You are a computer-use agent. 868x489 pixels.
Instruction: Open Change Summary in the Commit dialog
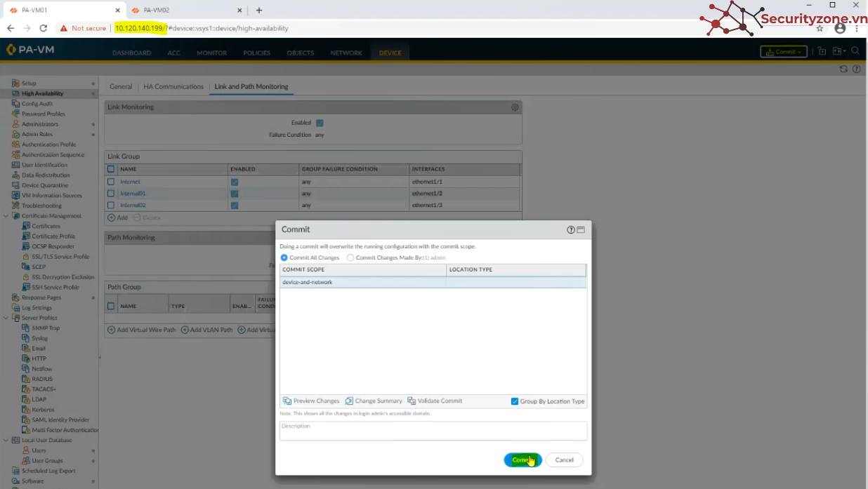(x=374, y=401)
